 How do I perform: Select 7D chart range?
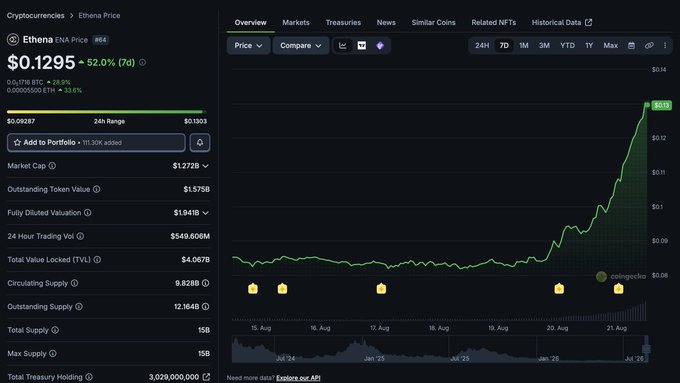click(x=504, y=46)
